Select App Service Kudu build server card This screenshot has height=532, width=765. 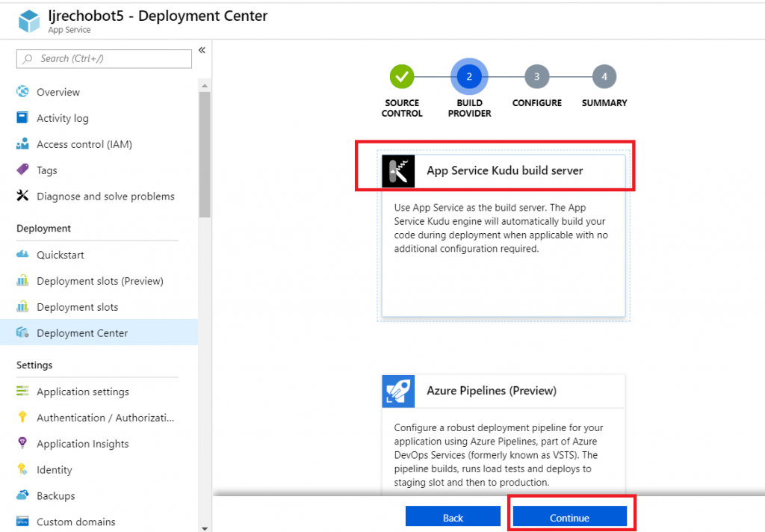point(504,236)
